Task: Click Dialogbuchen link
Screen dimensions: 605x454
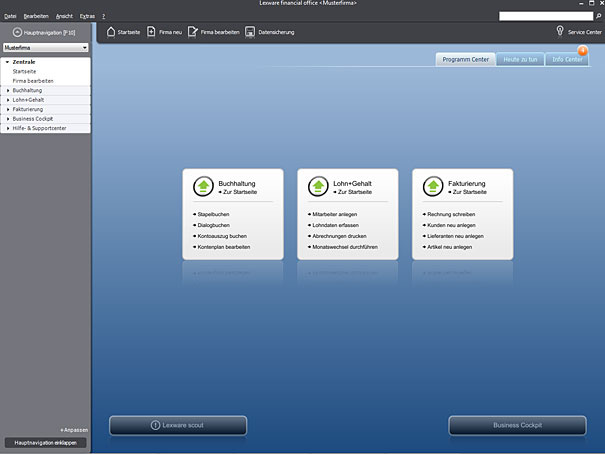Action: (x=213, y=225)
